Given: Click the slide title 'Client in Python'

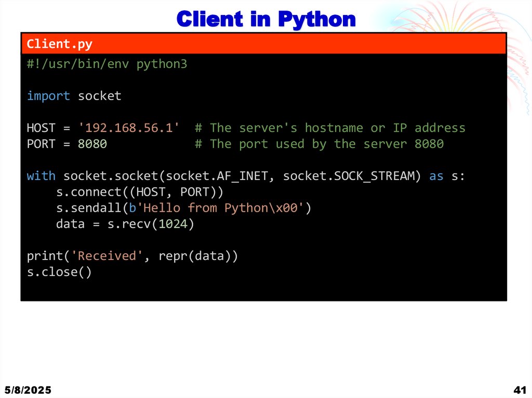Looking at the screenshot, I should 266,20.
